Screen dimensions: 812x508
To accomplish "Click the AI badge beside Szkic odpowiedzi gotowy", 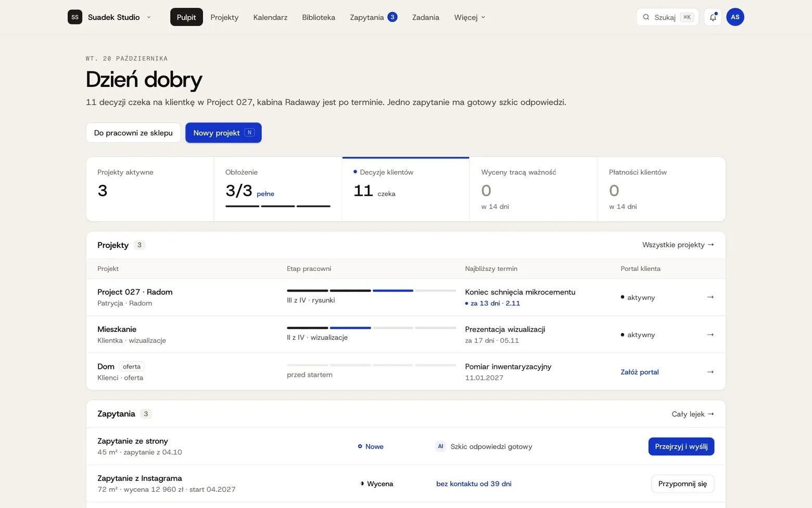I will coord(440,447).
